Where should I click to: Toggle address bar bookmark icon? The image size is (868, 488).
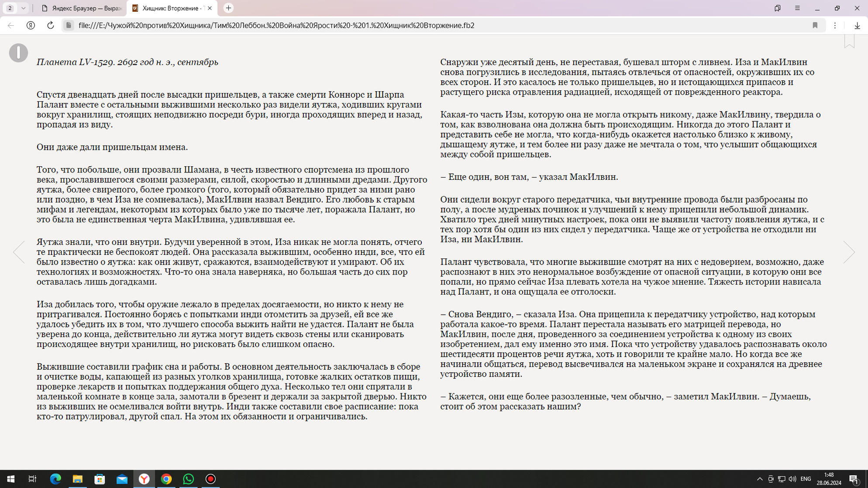[815, 25]
